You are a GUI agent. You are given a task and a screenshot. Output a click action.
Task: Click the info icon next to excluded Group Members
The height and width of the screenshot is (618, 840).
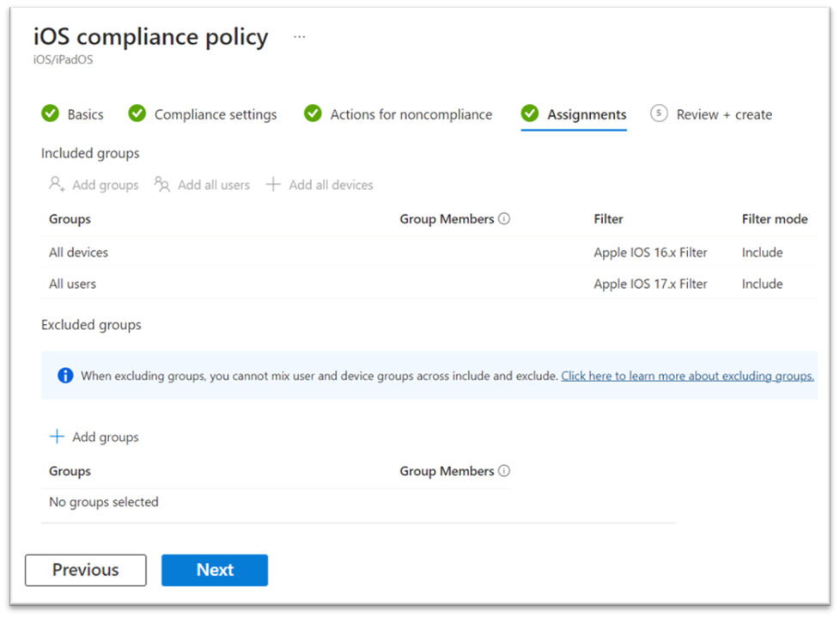504,470
